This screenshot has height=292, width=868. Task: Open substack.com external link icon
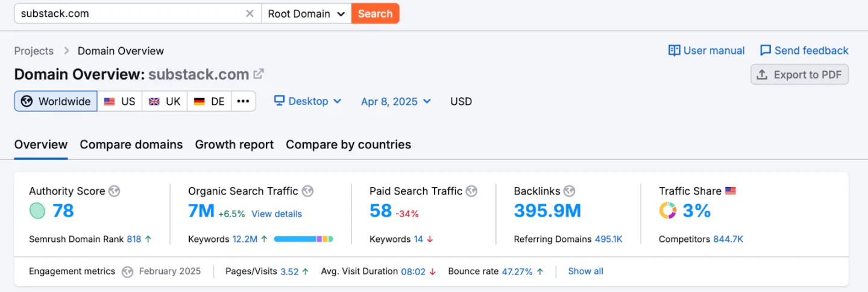(x=259, y=74)
